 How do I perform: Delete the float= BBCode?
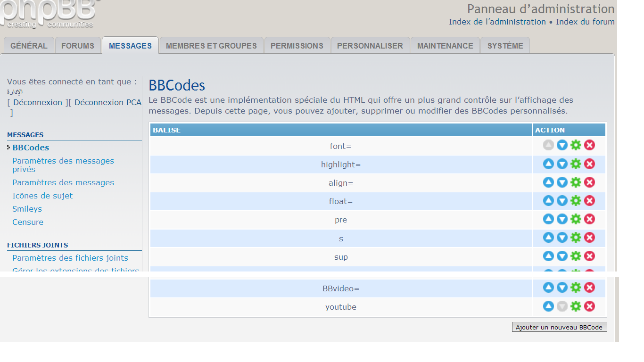[589, 201]
